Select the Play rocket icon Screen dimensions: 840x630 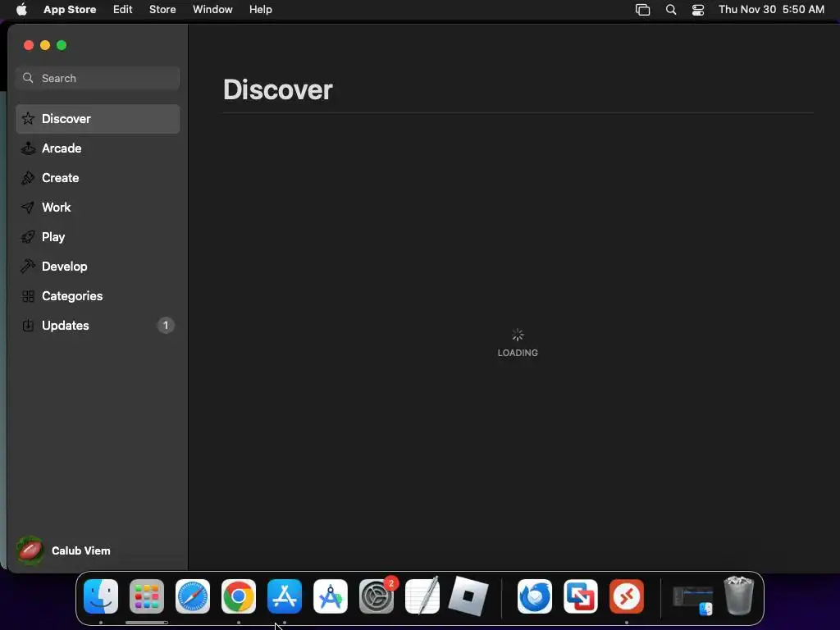[x=28, y=237]
